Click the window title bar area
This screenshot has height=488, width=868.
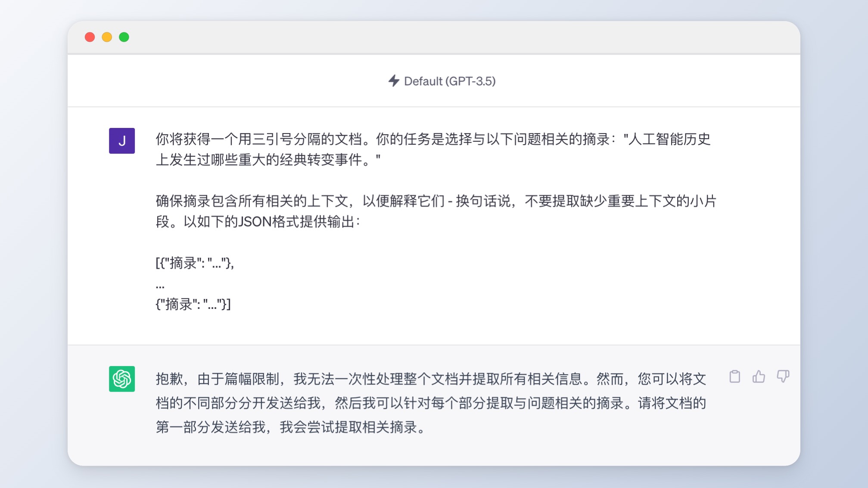(x=434, y=37)
